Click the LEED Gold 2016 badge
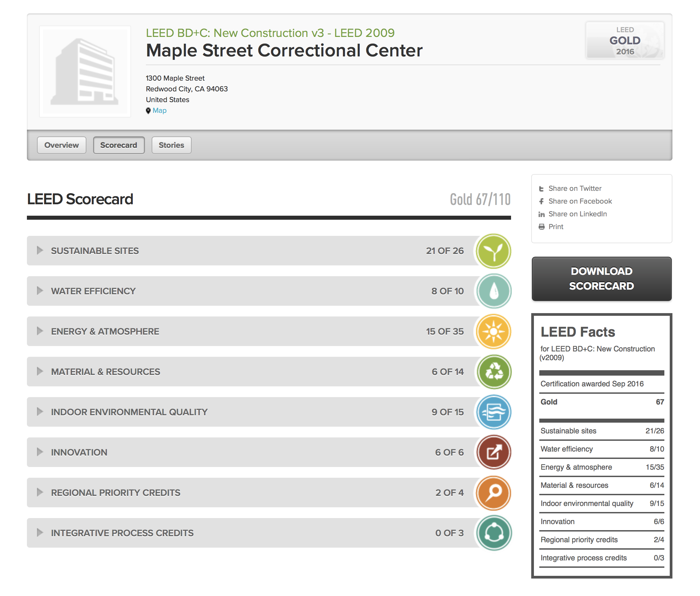The height and width of the screenshot is (596, 700). pyautogui.click(x=625, y=41)
